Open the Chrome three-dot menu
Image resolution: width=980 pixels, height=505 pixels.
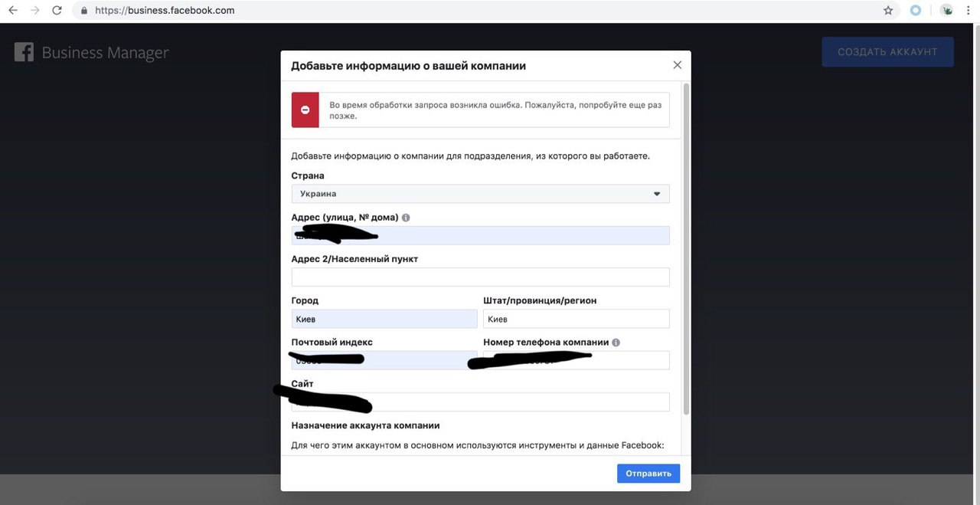tap(970, 11)
